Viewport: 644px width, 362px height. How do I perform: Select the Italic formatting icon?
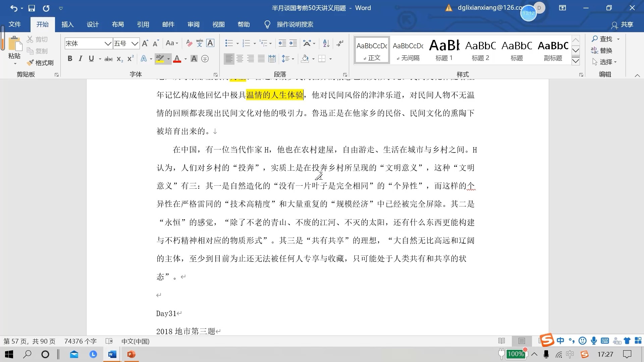[x=79, y=58]
